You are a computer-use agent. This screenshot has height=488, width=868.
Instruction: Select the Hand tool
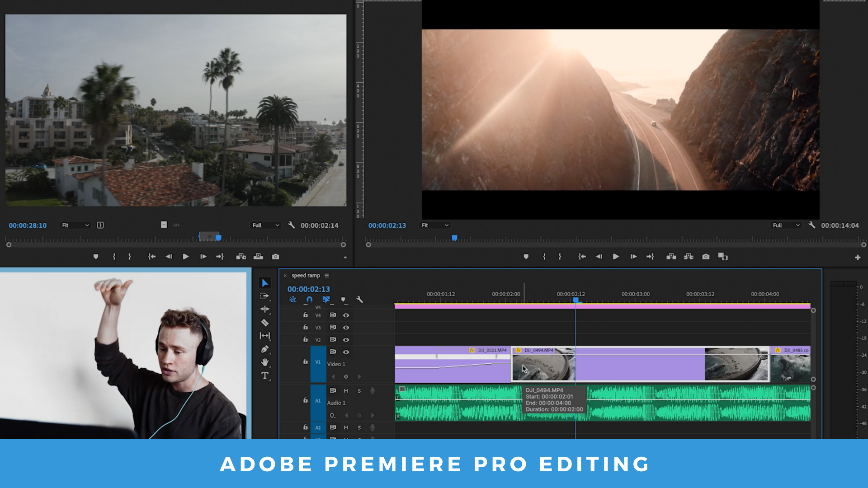point(265,362)
